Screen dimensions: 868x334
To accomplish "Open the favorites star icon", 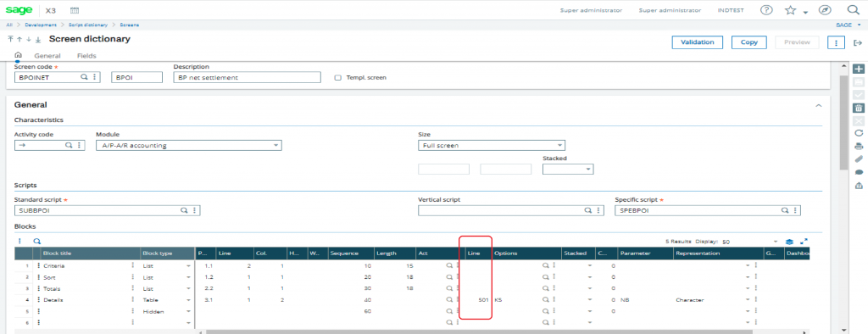I will coord(790,10).
